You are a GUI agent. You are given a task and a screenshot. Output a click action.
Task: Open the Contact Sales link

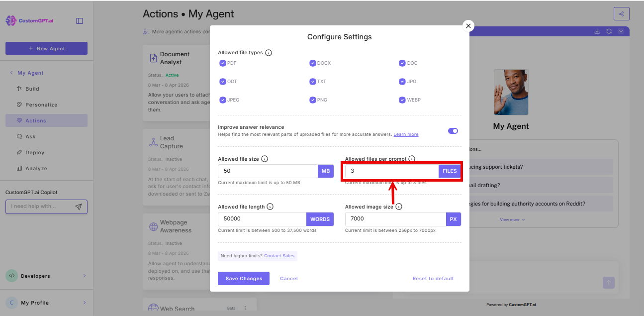pos(279,255)
